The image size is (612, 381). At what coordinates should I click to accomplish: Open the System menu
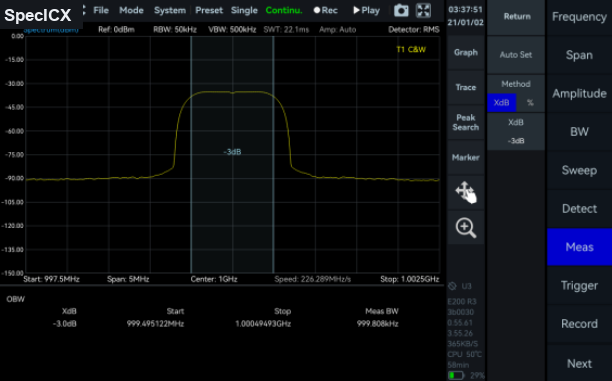(x=170, y=11)
